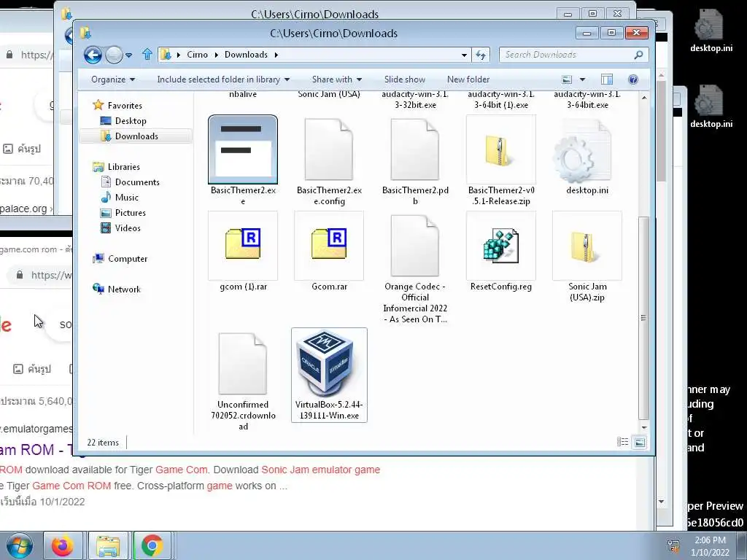
Task: Click the search magnifier icon
Action: coord(638,55)
